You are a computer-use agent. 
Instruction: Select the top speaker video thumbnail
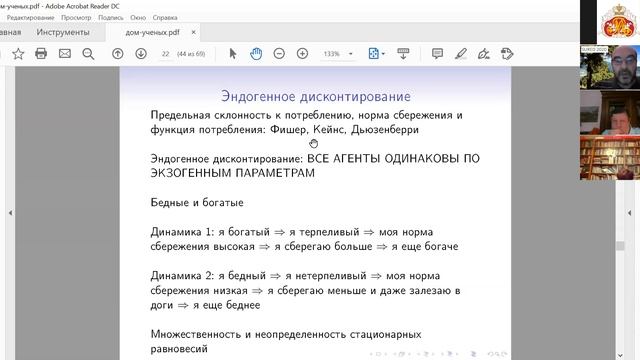(x=610, y=67)
